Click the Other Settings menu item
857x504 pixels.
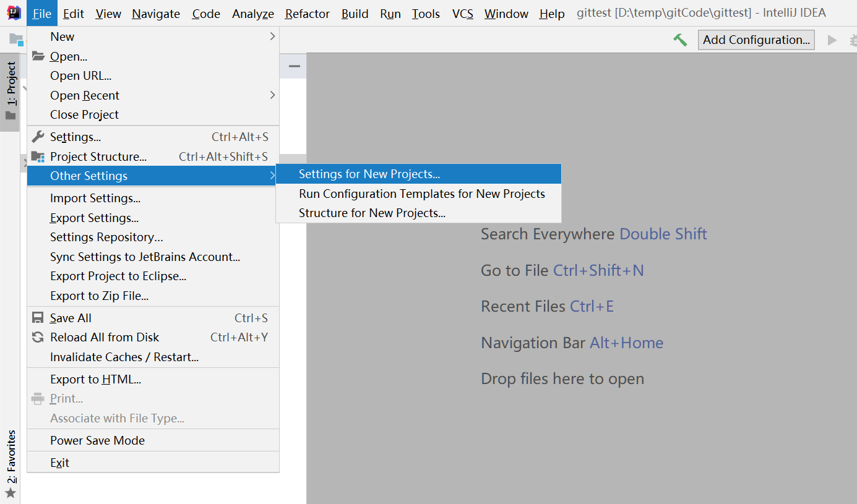pyautogui.click(x=153, y=176)
